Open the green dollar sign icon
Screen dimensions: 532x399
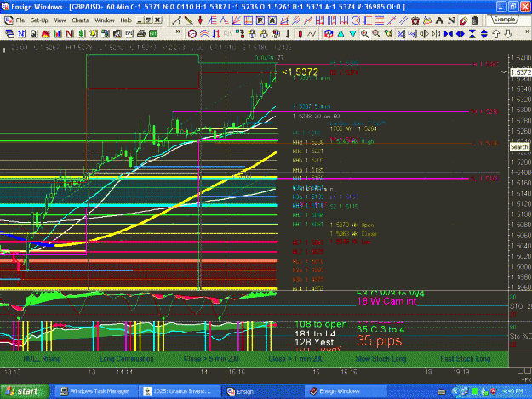pyautogui.click(x=82, y=34)
